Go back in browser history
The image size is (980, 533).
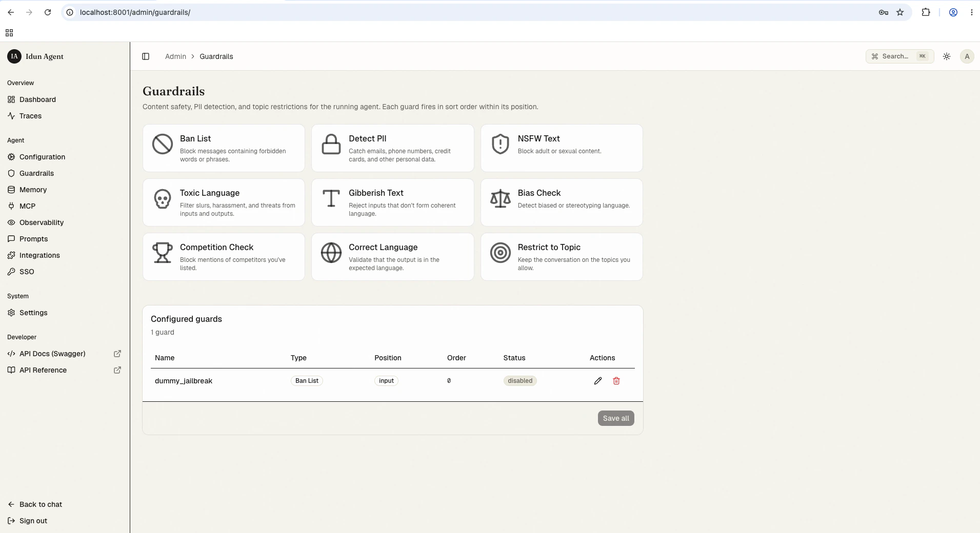(x=11, y=12)
